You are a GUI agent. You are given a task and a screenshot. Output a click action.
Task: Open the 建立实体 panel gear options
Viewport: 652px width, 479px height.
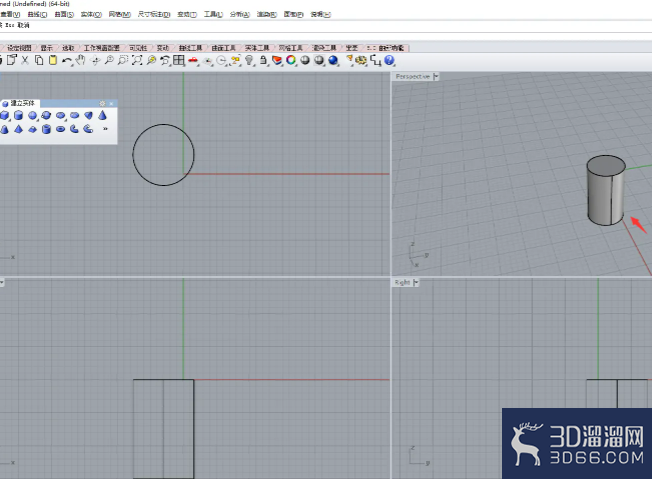102,104
